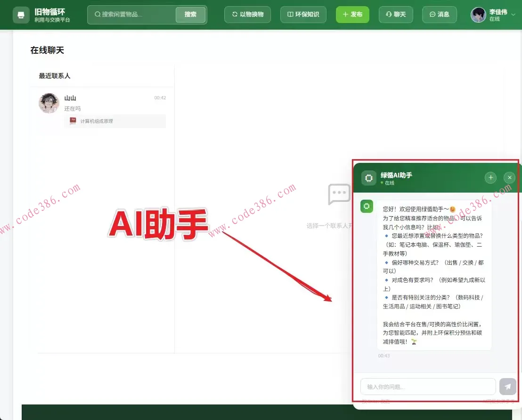Click the green robot avatar beside AI greeting
Image resolution: width=522 pixels, height=420 pixels.
(367, 206)
